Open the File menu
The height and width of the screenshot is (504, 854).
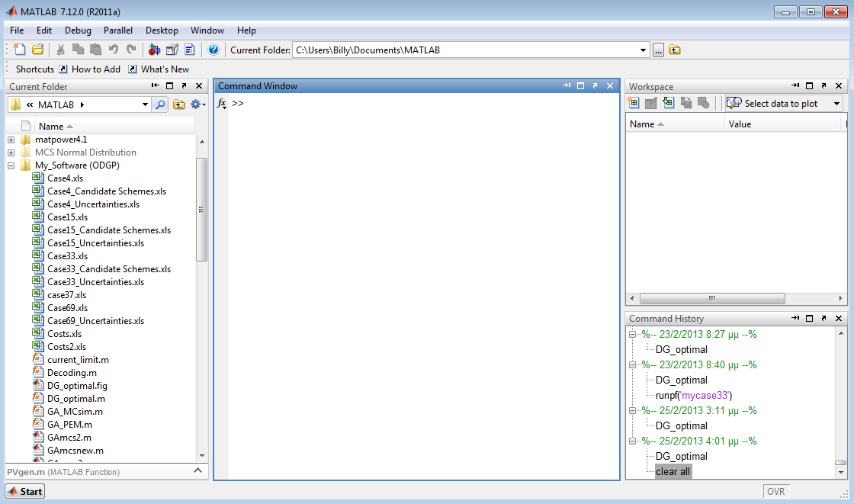click(x=17, y=30)
